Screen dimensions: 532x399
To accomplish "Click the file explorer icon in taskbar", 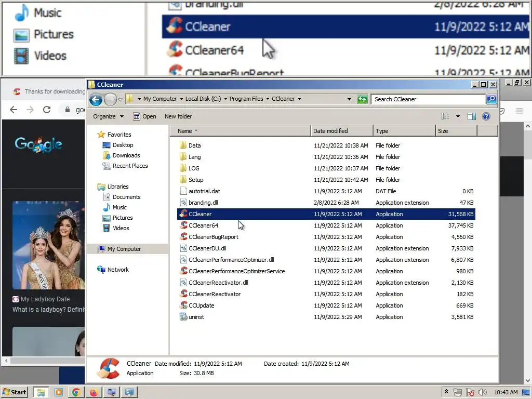I will [41, 392].
